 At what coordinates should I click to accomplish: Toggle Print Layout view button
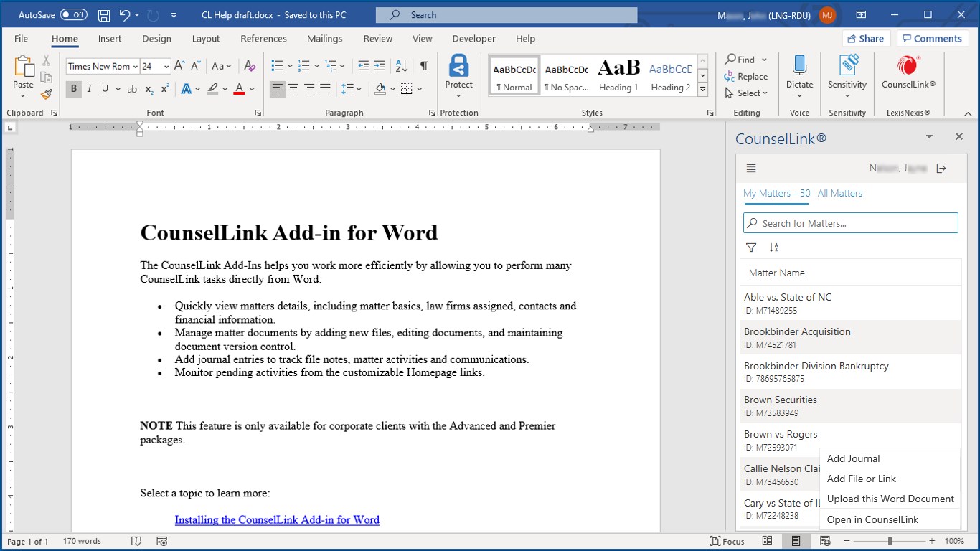796,541
